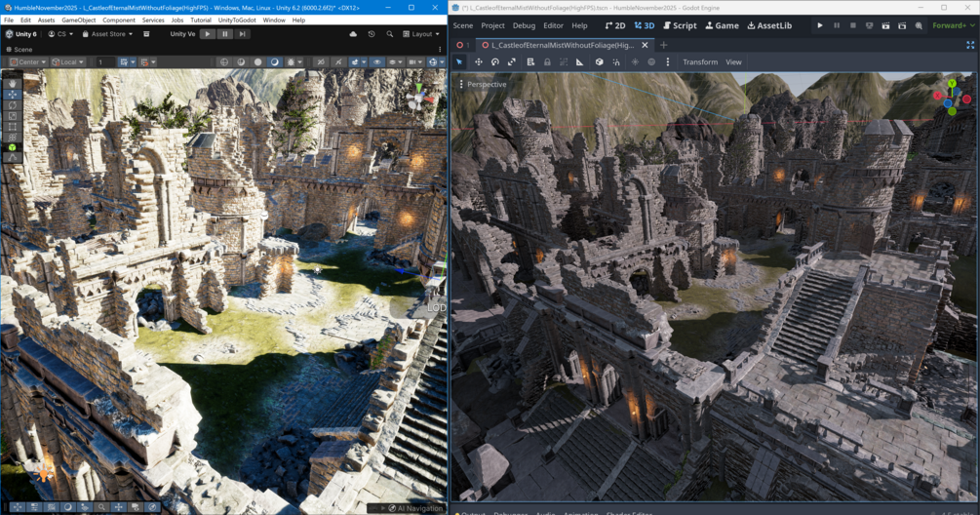Switch Godot to Game workspace
Screen dimensions: 980x515
[723, 25]
